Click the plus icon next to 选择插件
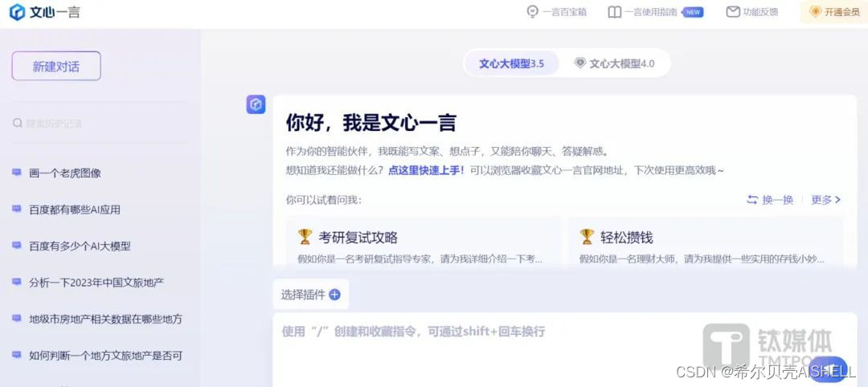868x387 pixels. pyautogui.click(x=334, y=295)
